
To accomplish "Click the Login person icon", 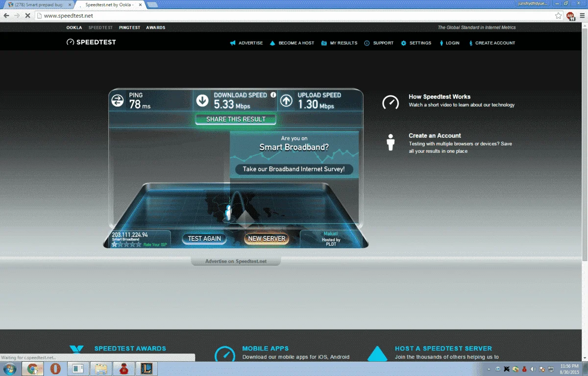I will click(441, 43).
